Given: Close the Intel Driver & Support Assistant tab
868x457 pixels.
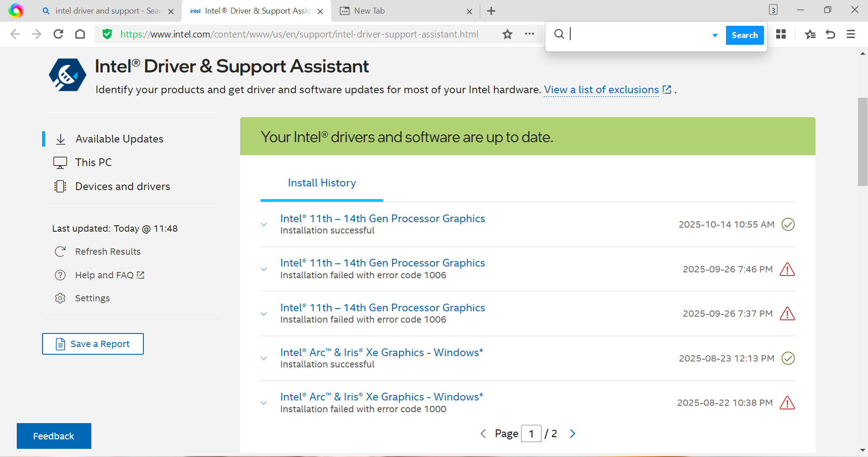Looking at the screenshot, I should [x=320, y=11].
